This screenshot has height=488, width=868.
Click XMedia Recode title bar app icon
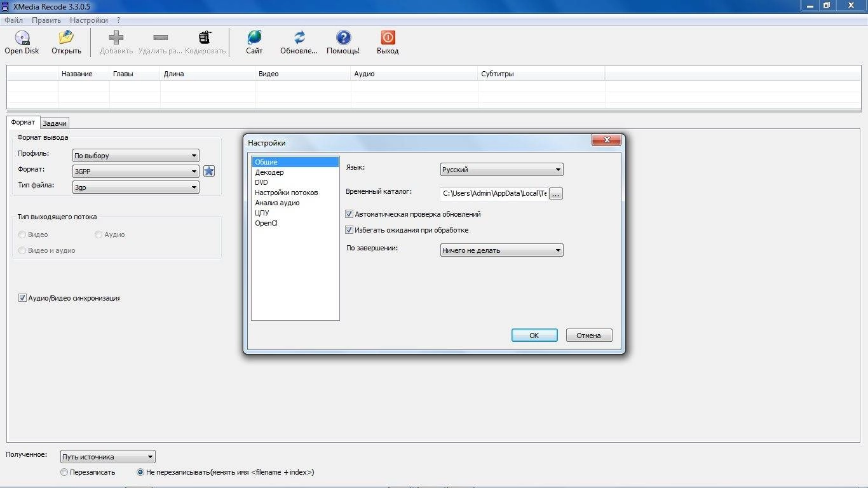pos(6,6)
